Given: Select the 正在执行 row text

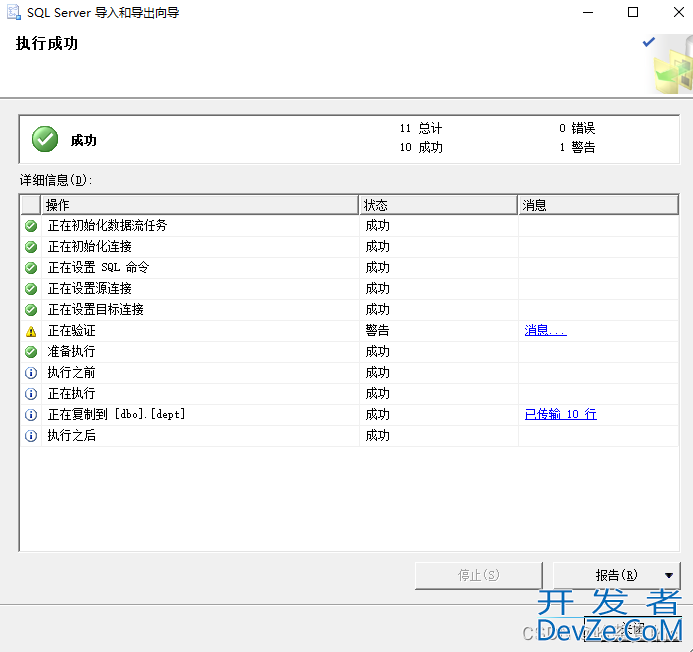Looking at the screenshot, I should tap(72, 393).
